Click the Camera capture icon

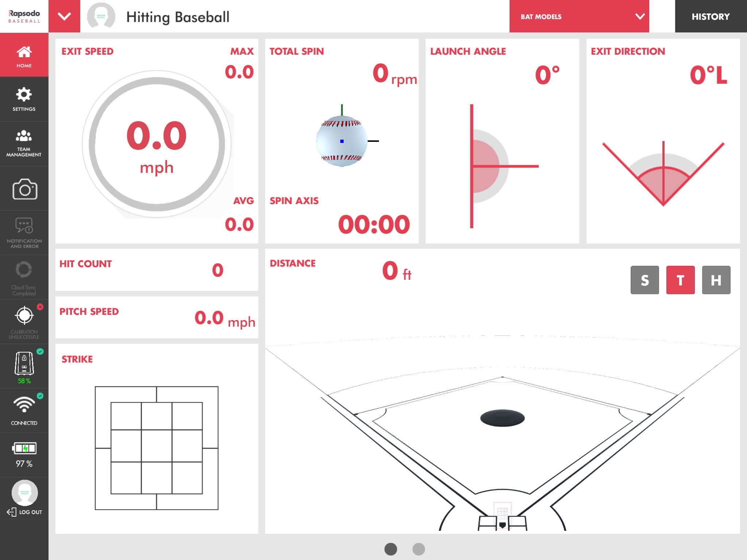click(x=24, y=190)
